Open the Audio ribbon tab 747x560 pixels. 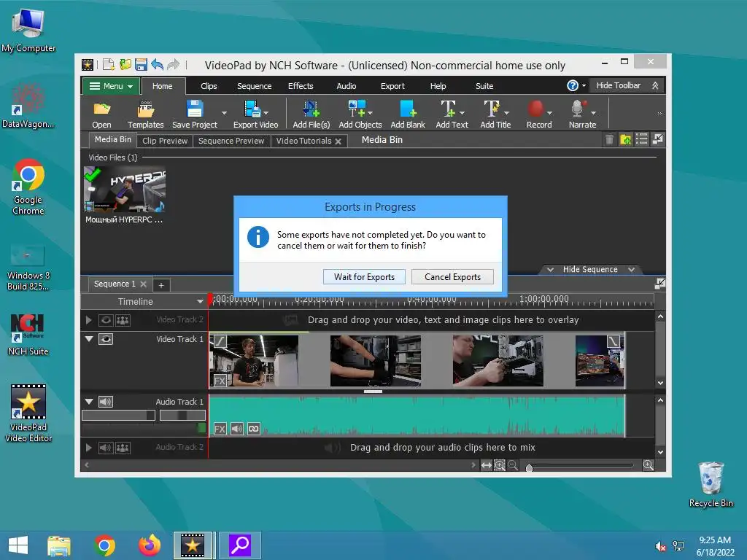[x=347, y=86]
